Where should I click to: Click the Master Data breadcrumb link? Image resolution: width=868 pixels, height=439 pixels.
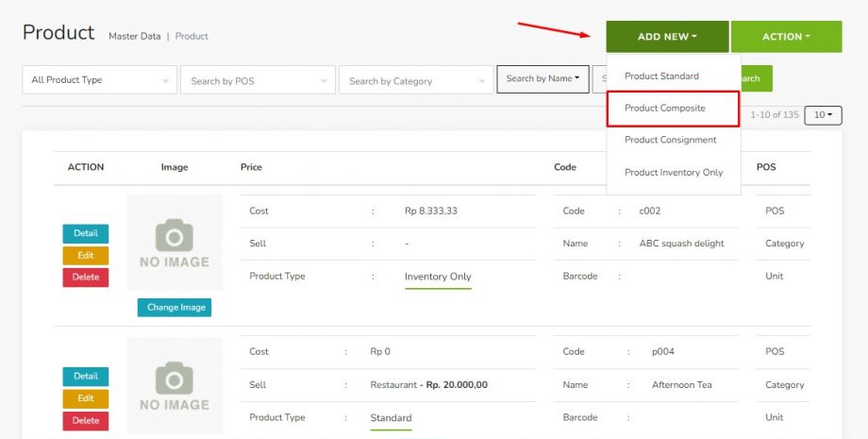click(135, 36)
